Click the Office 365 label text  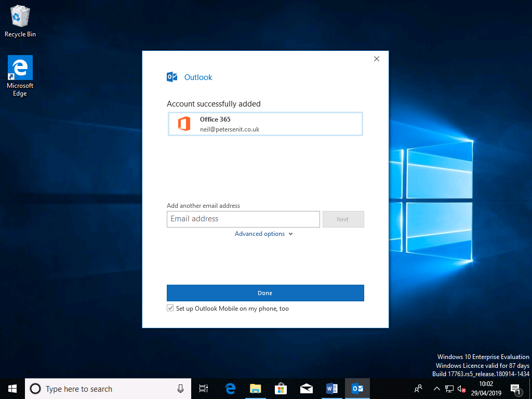[215, 119]
